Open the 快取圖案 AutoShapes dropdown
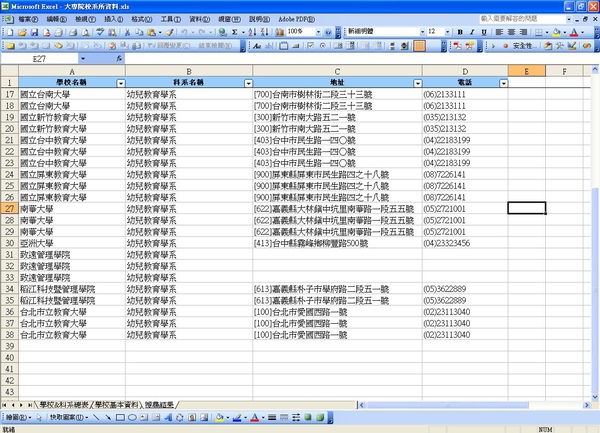This screenshot has height=433, width=600. 68,417
